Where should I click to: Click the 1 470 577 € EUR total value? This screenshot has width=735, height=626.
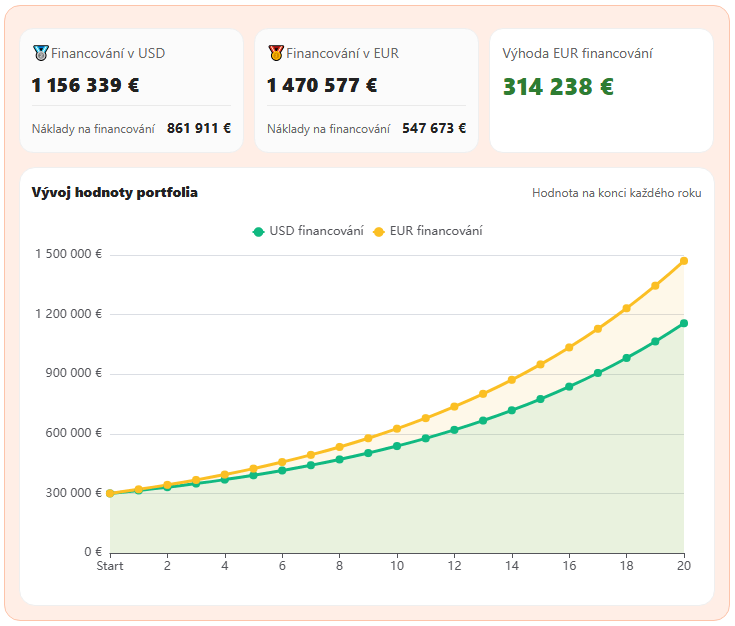pyautogui.click(x=321, y=85)
